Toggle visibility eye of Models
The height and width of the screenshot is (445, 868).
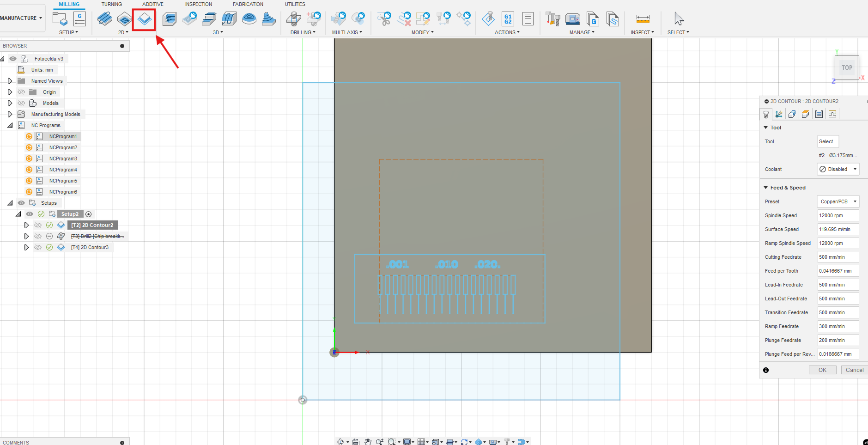pyautogui.click(x=21, y=103)
